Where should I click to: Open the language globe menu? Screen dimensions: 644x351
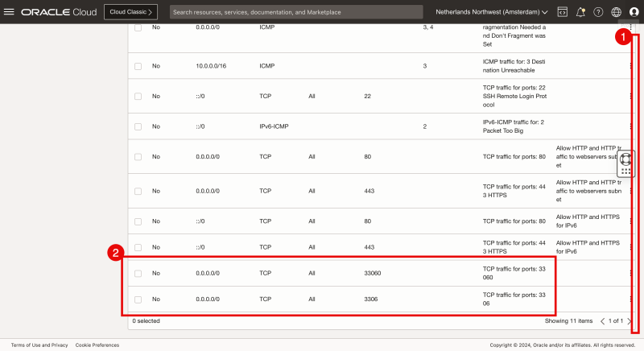click(x=616, y=12)
